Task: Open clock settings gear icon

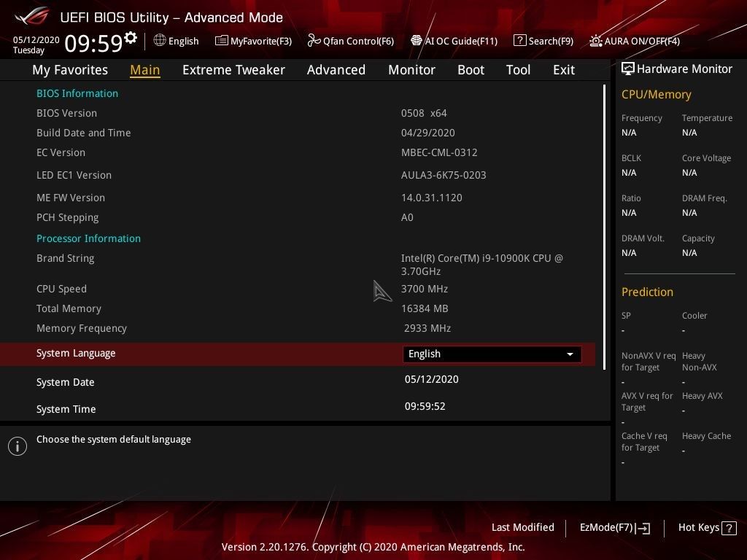Action: (131, 37)
